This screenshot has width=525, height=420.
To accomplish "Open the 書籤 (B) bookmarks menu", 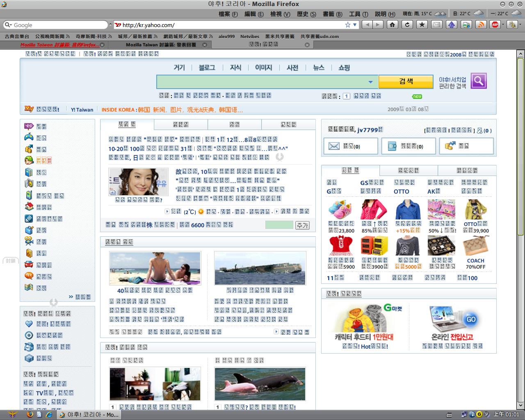I will click(332, 14).
